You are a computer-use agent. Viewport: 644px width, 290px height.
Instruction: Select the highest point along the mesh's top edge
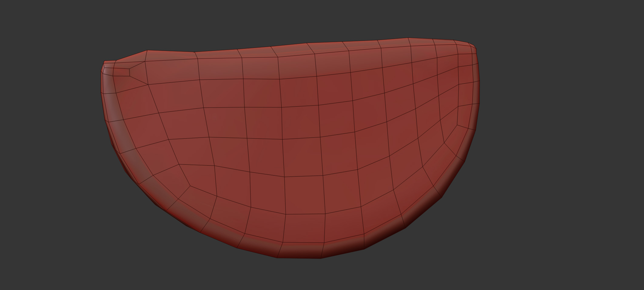(409, 38)
